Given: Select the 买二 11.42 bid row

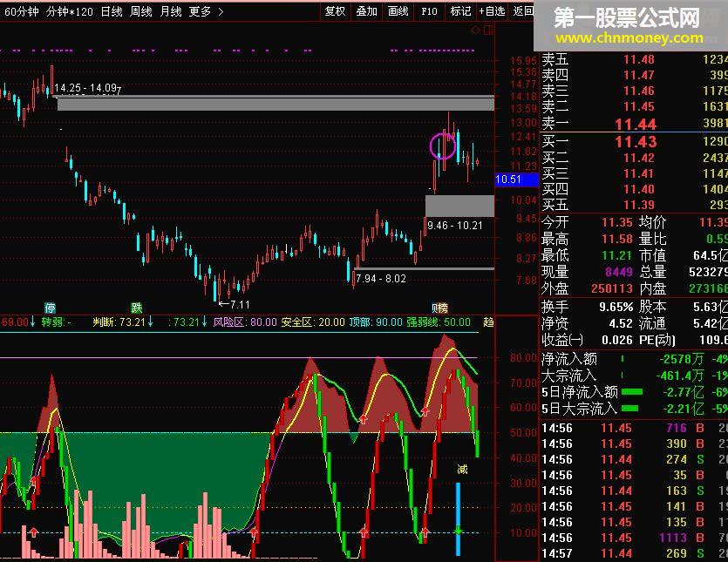Looking at the screenshot, I should tap(633, 158).
